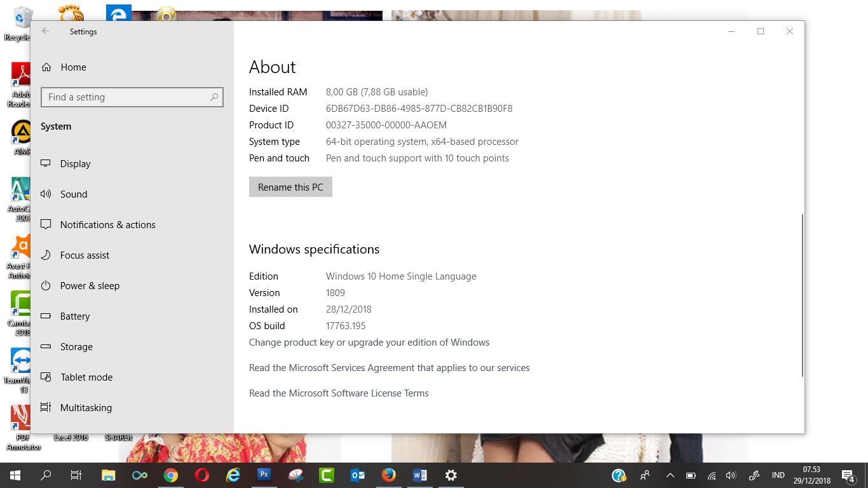Open Photoshop from the taskbar

(x=264, y=475)
